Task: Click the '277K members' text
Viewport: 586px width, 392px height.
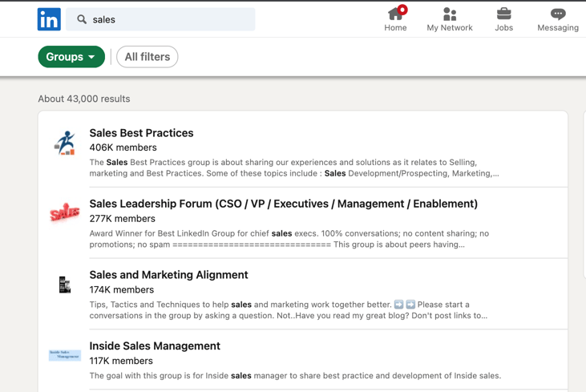Action: pyautogui.click(x=122, y=219)
